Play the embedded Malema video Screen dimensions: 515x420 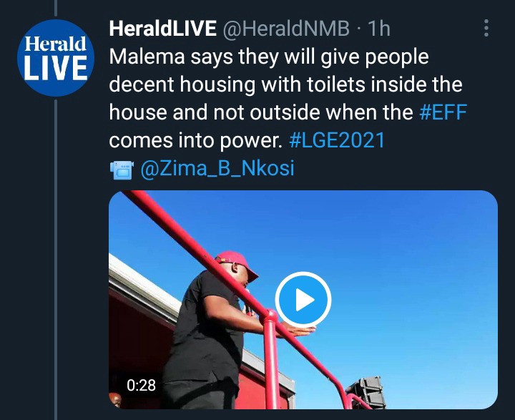303,299
